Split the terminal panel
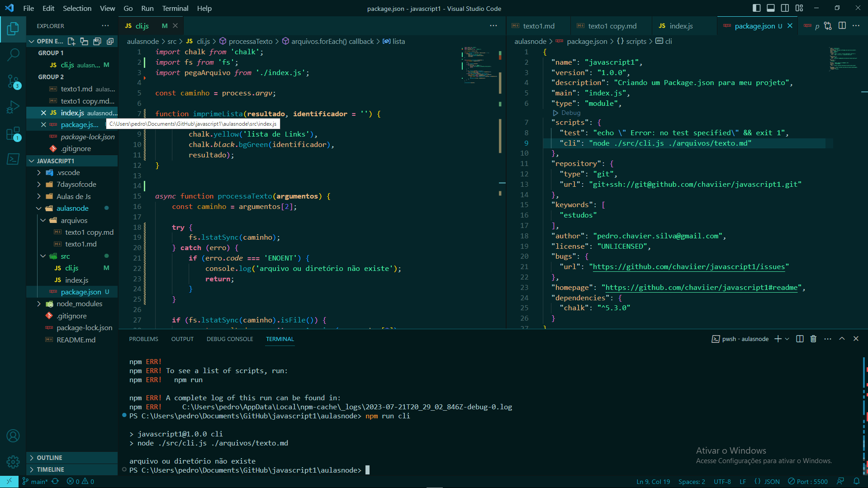 (x=800, y=339)
